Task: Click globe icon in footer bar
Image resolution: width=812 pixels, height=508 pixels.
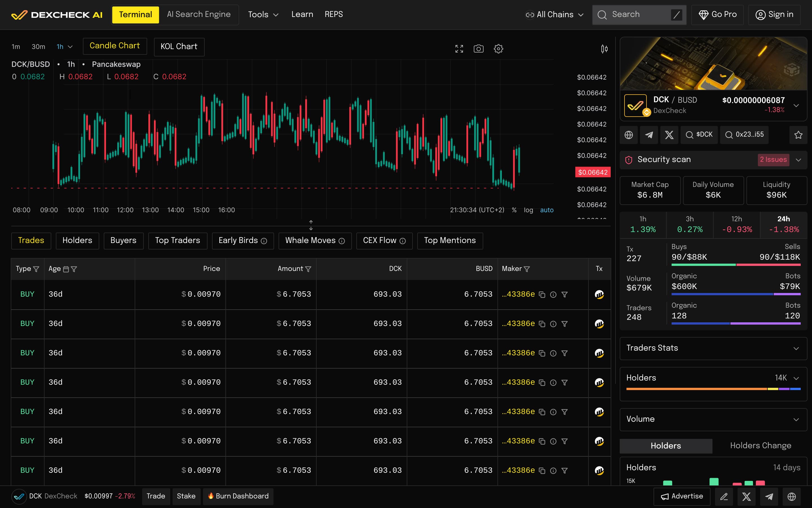Action: tap(791, 496)
